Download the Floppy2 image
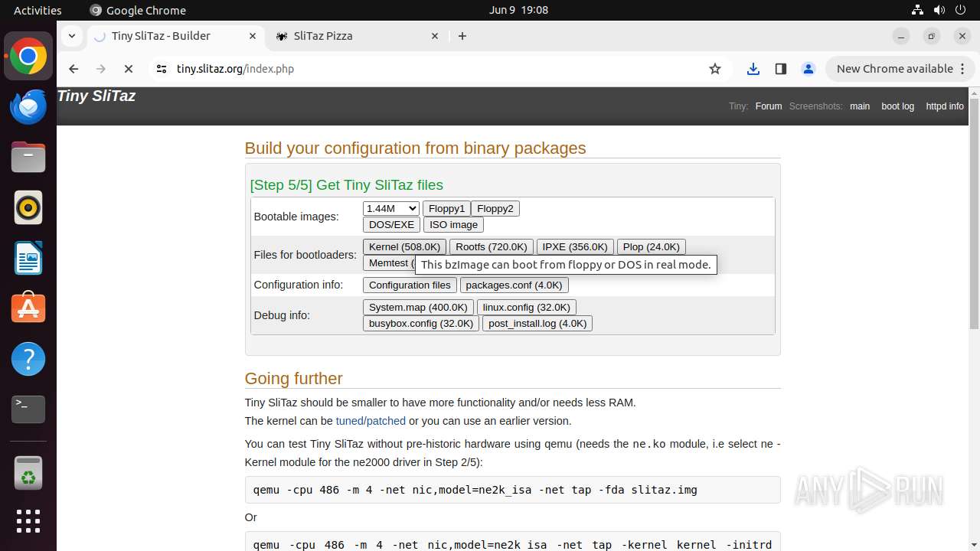 pos(495,208)
